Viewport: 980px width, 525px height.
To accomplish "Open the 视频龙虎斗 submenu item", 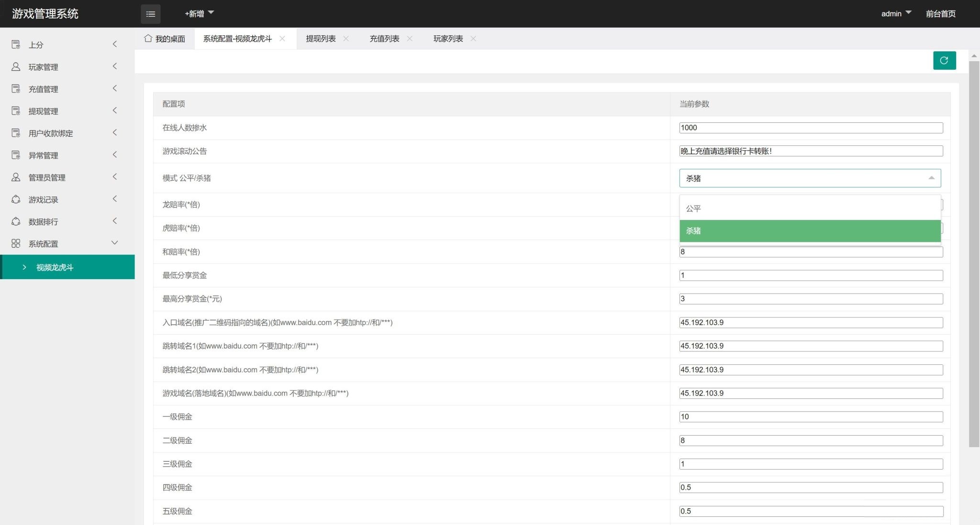I will 55,267.
